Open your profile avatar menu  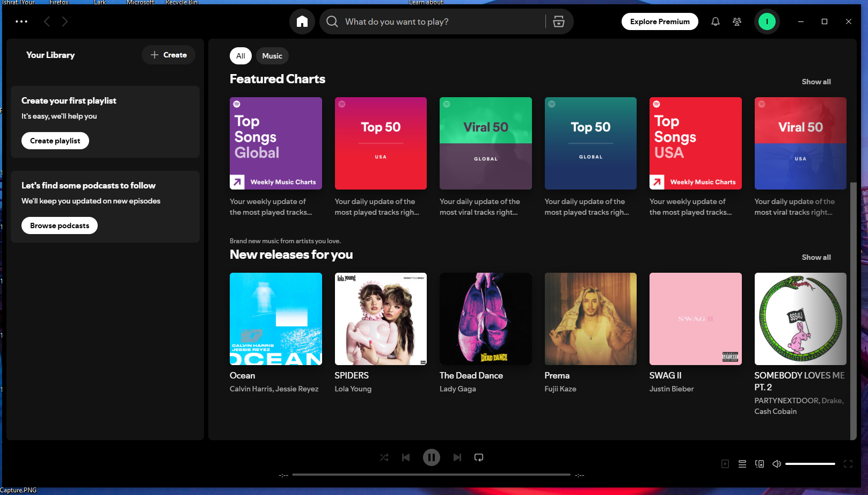767,21
